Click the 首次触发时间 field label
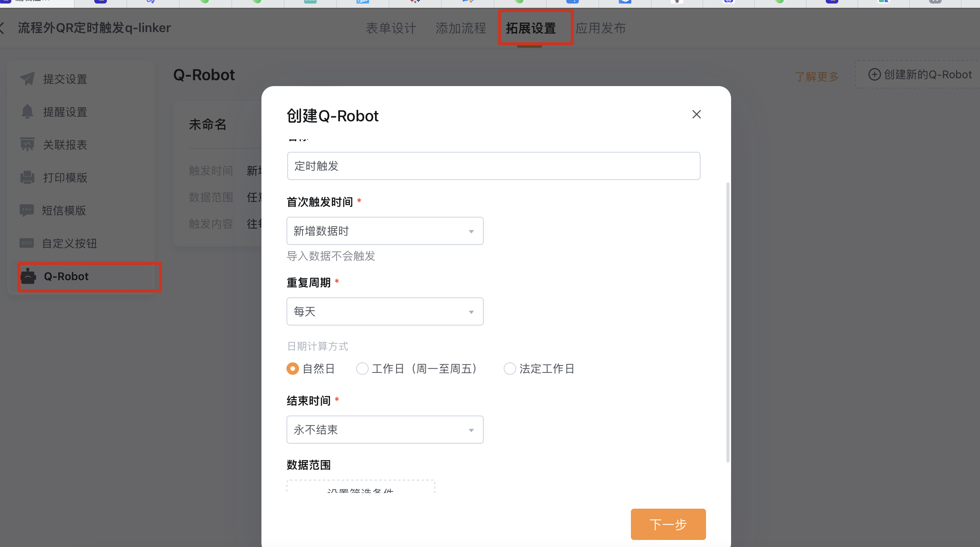This screenshot has height=547, width=980. (320, 202)
